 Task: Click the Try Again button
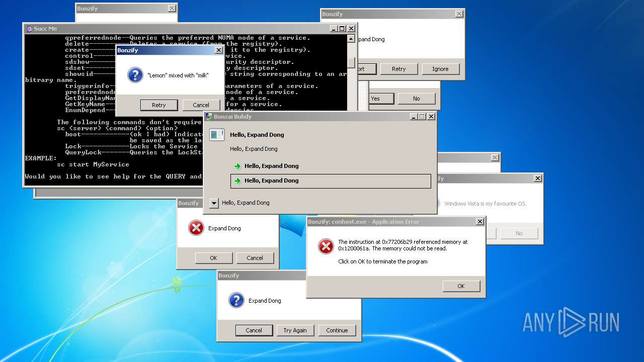click(x=295, y=330)
